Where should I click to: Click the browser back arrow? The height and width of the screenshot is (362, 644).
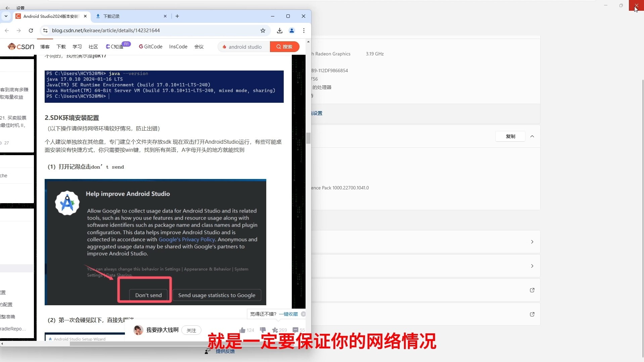[7, 31]
